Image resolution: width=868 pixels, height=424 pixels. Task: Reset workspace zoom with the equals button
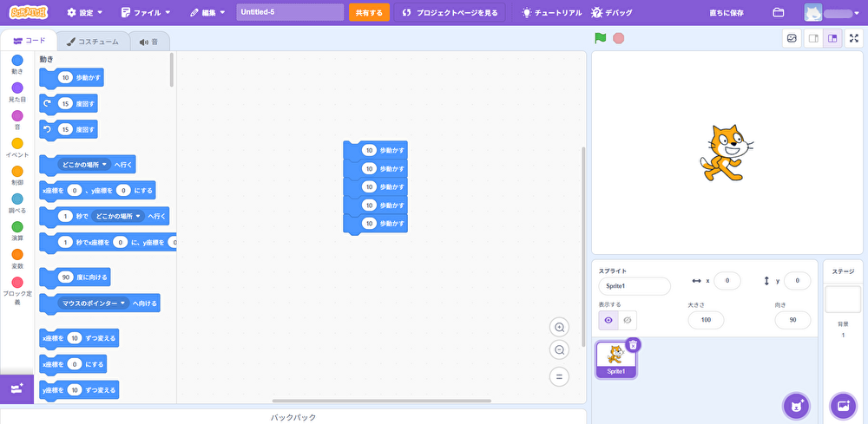pos(559,377)
